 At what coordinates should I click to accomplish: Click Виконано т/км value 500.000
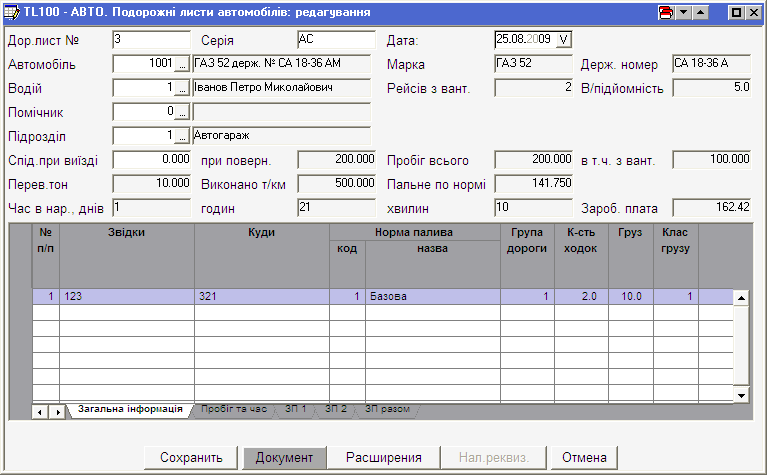(336, 183)
